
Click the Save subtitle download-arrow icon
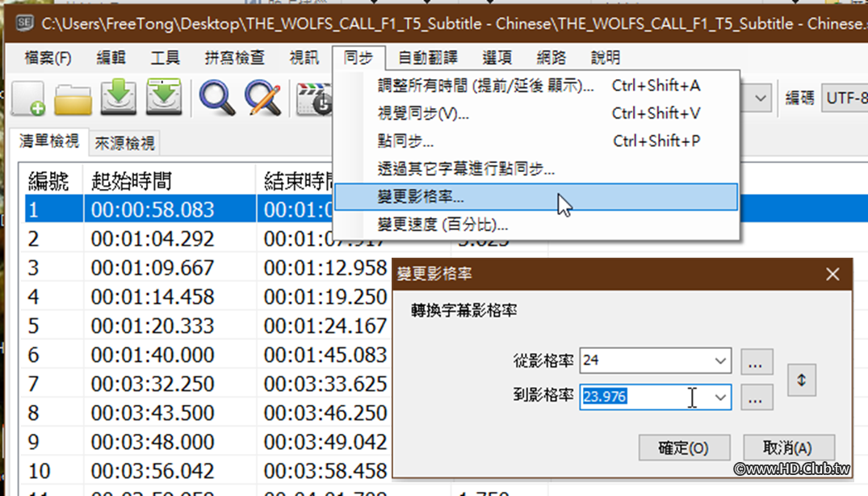[x=119, y=97]
